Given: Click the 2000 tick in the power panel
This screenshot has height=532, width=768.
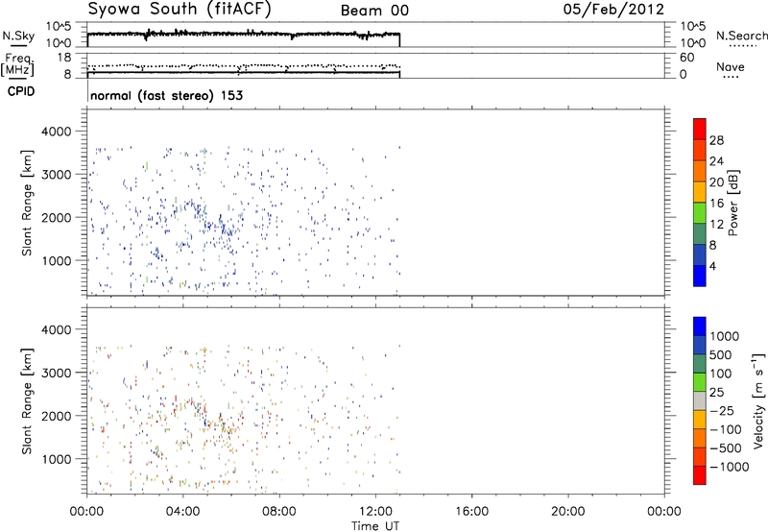Looking at the screenshot, I should pos(57,217).
